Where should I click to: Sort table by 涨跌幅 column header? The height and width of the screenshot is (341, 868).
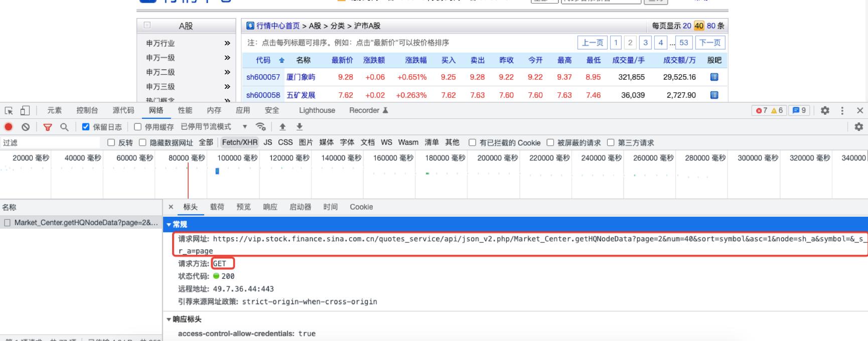[x=416, y=60]
